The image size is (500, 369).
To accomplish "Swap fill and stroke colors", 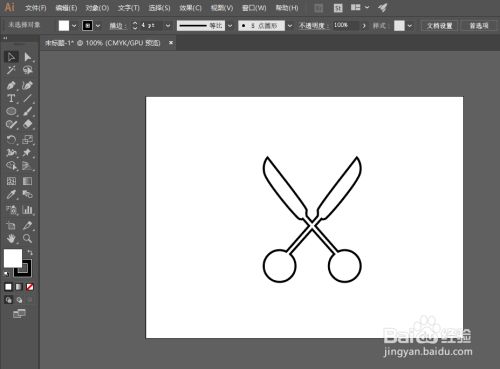I will pyautogui.click(x=30, y=252).
